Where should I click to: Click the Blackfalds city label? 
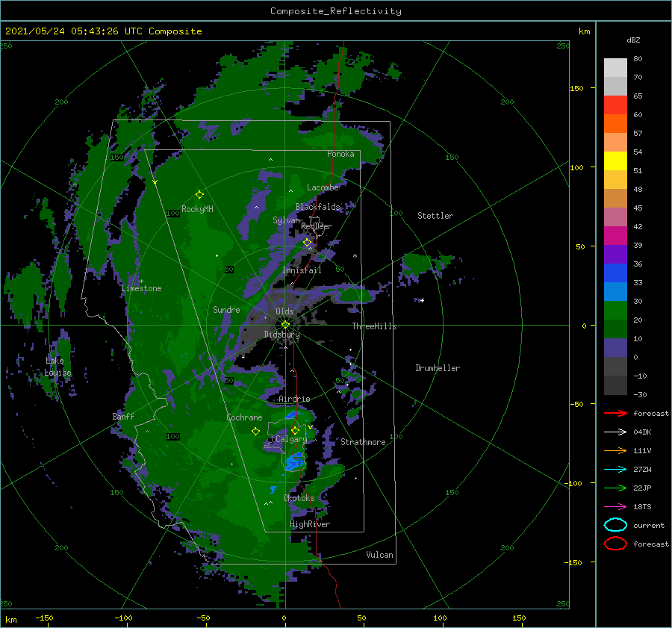[x=317, y=207]
